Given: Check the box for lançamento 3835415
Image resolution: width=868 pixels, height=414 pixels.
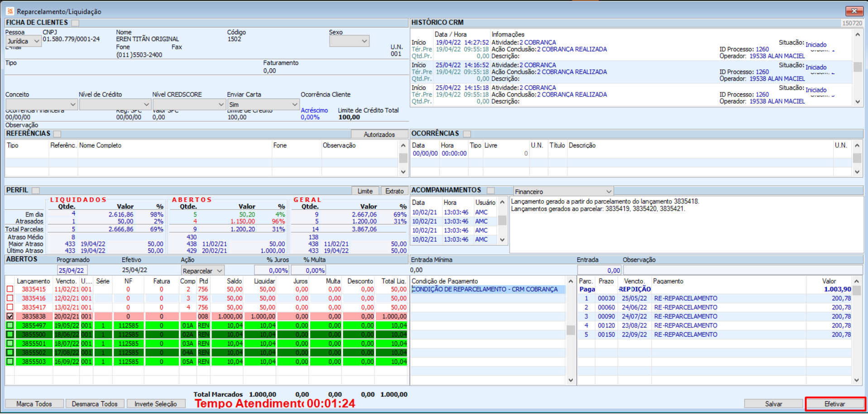Looking at the screenshot, I should 10,289.
